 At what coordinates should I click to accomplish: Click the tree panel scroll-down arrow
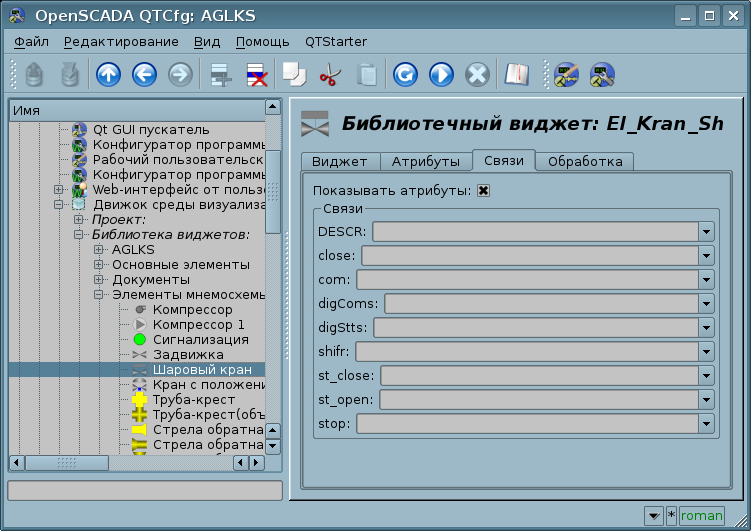(272, 448)
